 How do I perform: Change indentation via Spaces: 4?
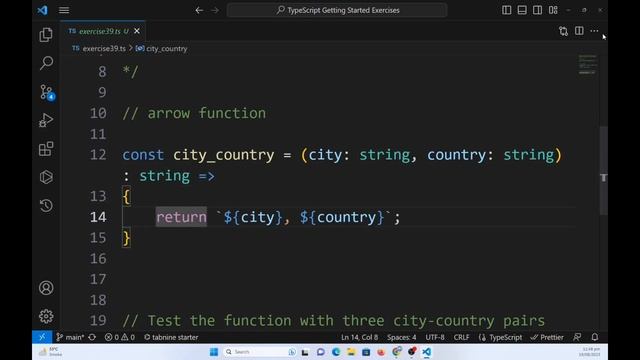click(402, 337)
